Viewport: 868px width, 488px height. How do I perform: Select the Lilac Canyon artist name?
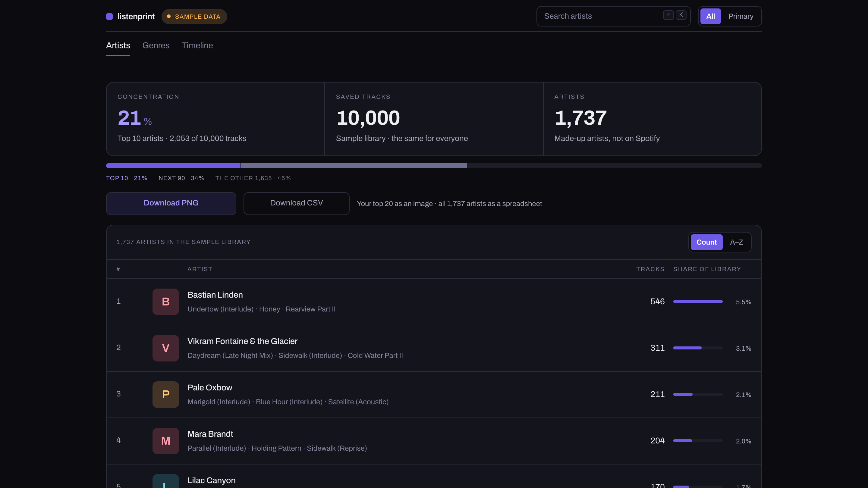211,480
